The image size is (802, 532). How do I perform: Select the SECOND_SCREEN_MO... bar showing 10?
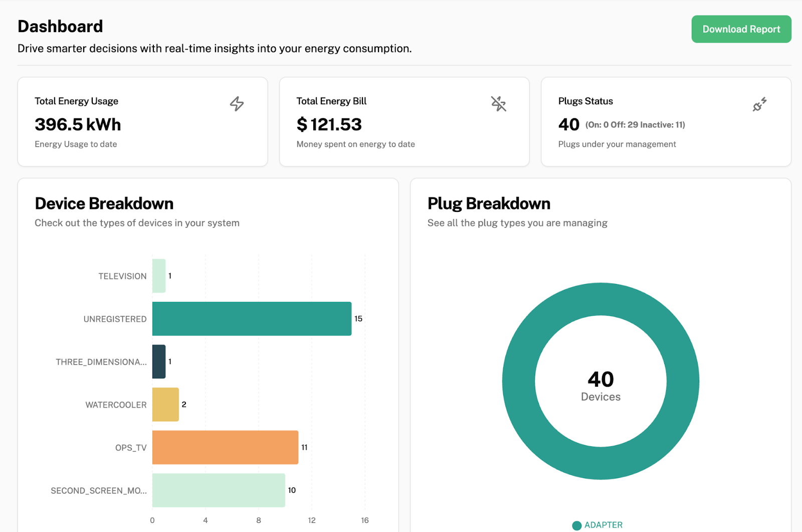click(x=219, y=491)
